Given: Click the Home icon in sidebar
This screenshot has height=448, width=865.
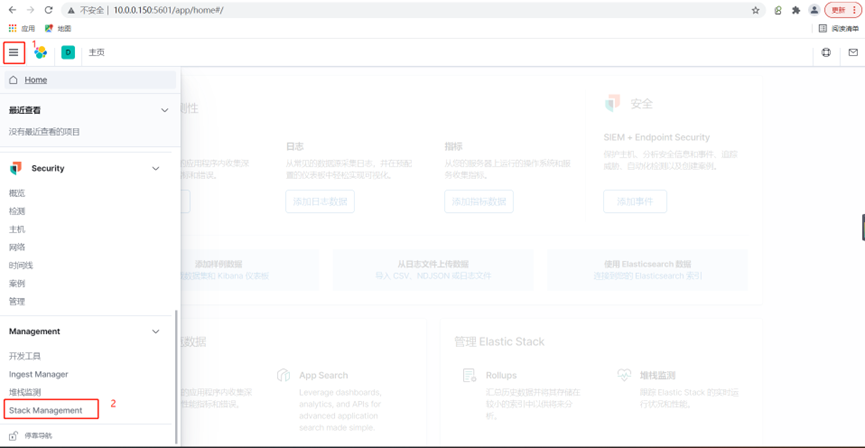Looking at the screenshot, I should tap(14, 80).
